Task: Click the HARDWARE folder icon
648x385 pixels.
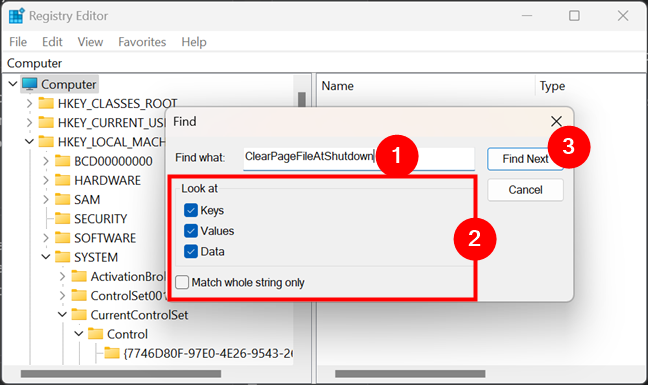Action: [62, 180]
